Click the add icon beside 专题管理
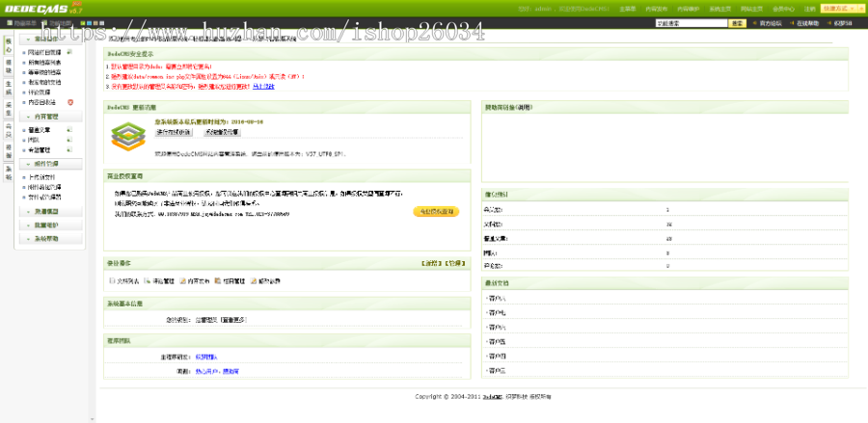 point(69,149)
